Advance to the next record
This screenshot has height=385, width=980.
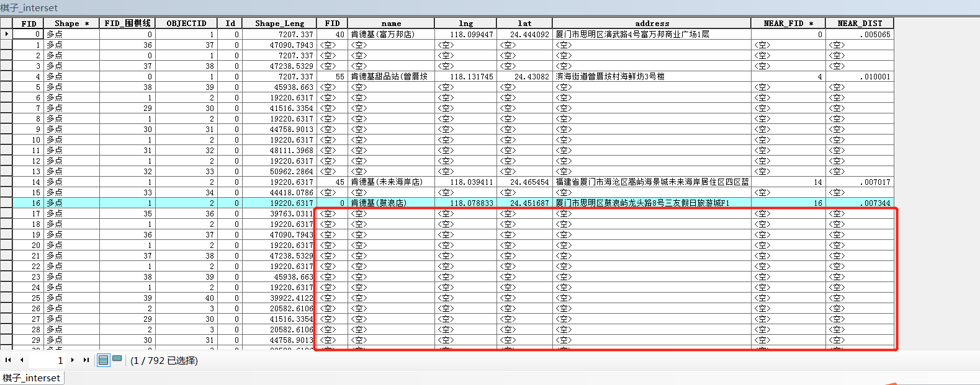[73, 360]
